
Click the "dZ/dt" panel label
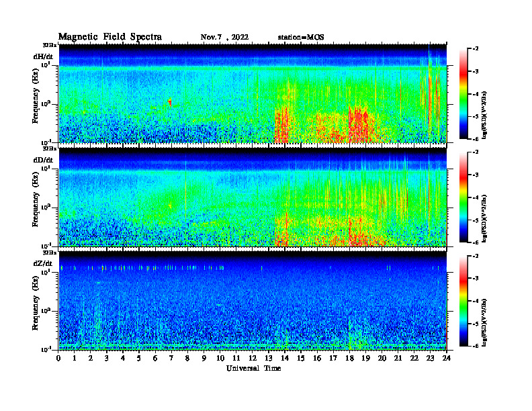[x=43, y=263]
